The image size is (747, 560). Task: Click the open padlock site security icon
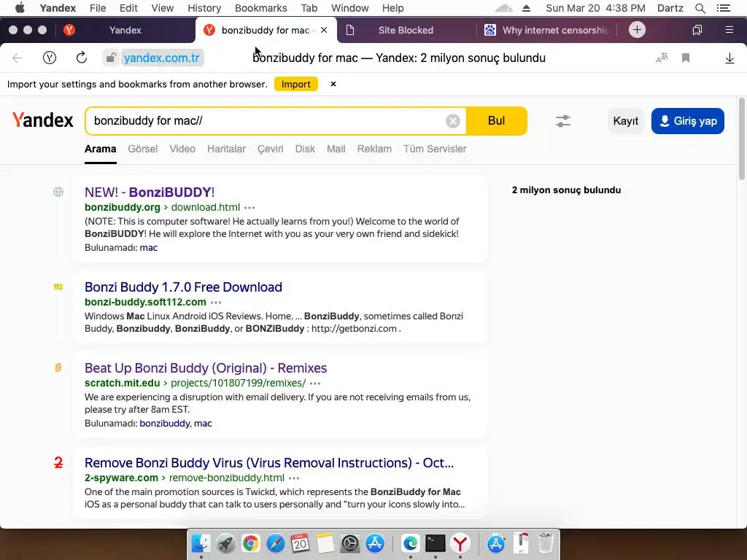click(x=111, y=58)
